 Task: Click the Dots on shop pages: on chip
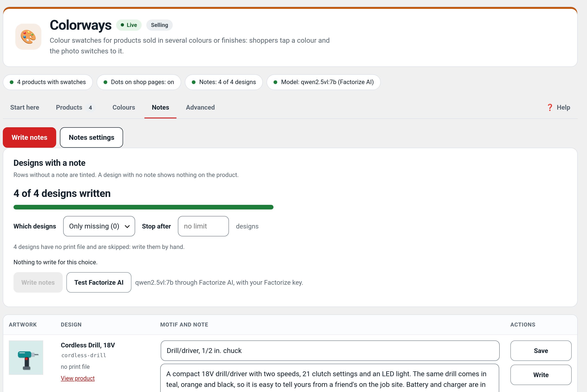(139, 82)
